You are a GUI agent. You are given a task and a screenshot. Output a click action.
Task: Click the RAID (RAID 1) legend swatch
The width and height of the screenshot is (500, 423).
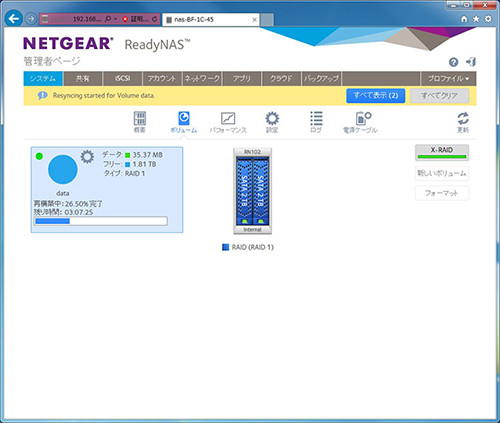226,247
